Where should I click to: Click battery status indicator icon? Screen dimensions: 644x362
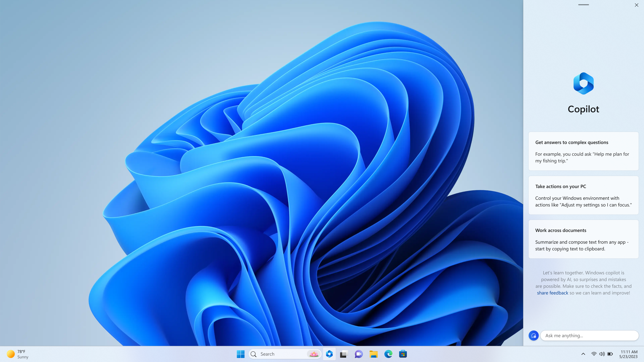(x=610, y=354)
